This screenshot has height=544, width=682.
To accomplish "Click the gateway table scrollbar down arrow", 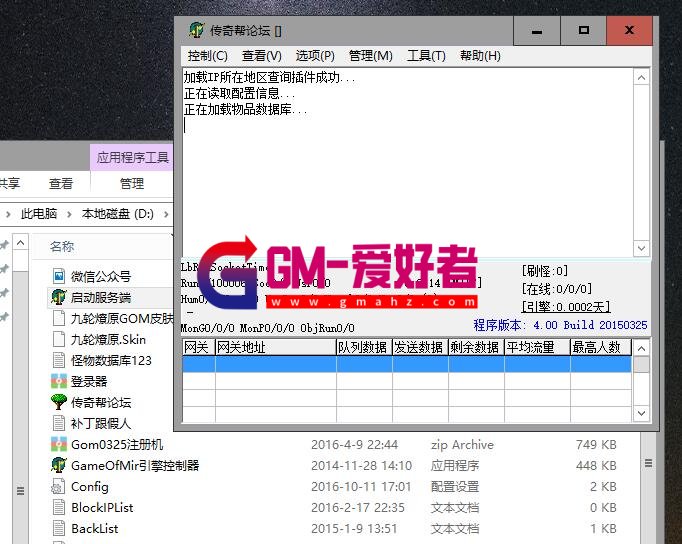I will click(x=642, y=412).
